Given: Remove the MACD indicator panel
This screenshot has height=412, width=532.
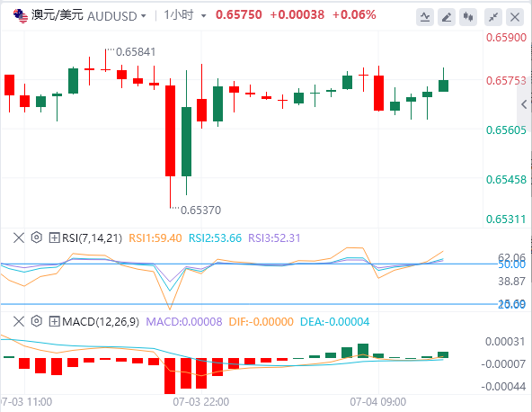Looking at the screenshot, I should point(19,321).
